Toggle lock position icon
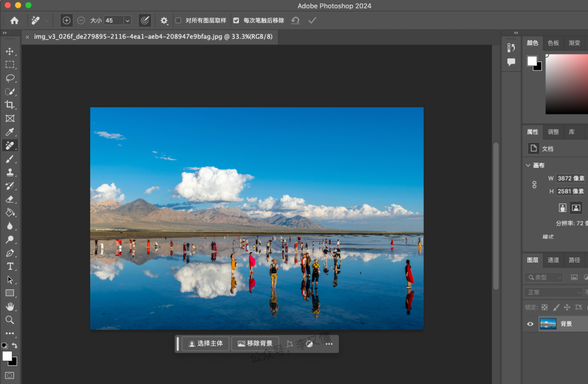The width and height of the screenshot is (588, 384). [x=567, y=308]
